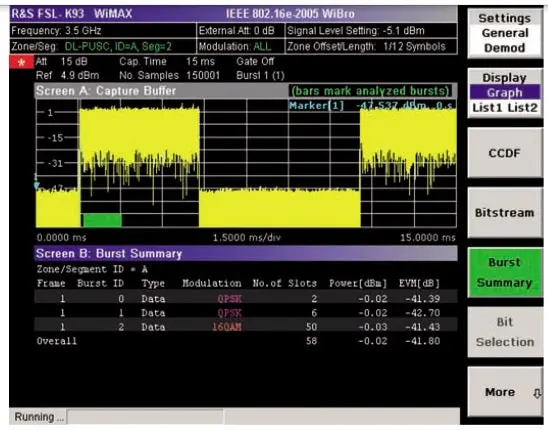Select Burst ID 0 QPSK row
The width and height of the screenshot is (548, 430).
[246, 299]
